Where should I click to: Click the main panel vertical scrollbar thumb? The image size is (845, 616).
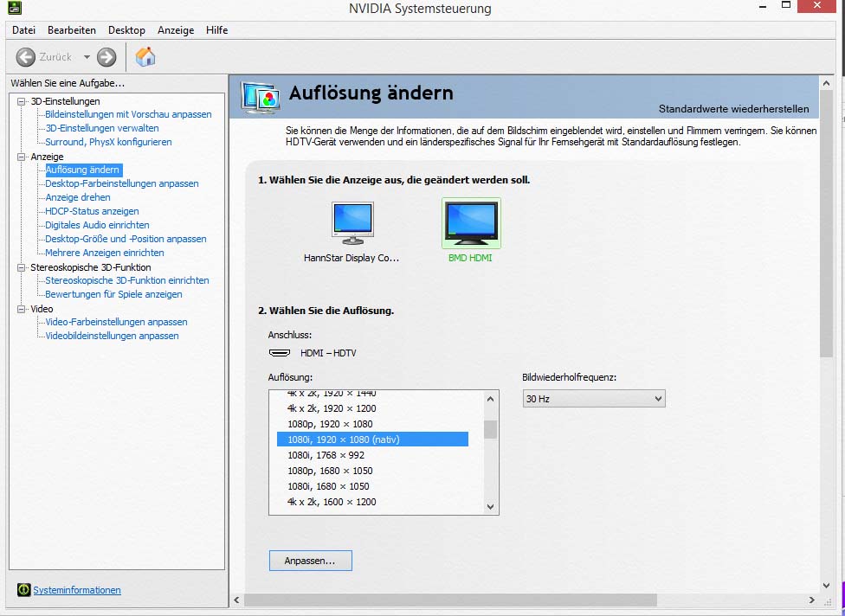click(x=827, y=223)
